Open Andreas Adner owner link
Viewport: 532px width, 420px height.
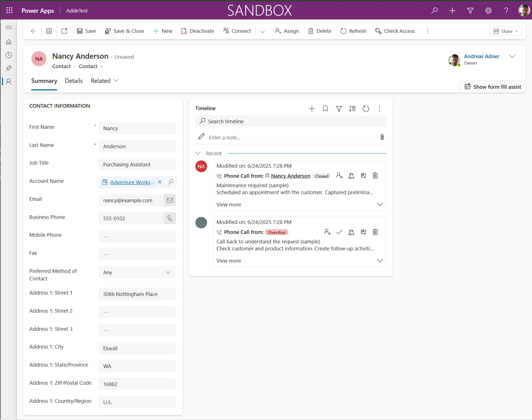click(482, 56)
